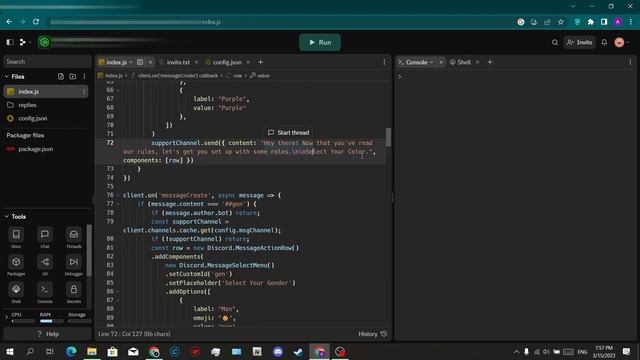Close the Console tab
The image size is (640, 360).
(x=441, y=62)
